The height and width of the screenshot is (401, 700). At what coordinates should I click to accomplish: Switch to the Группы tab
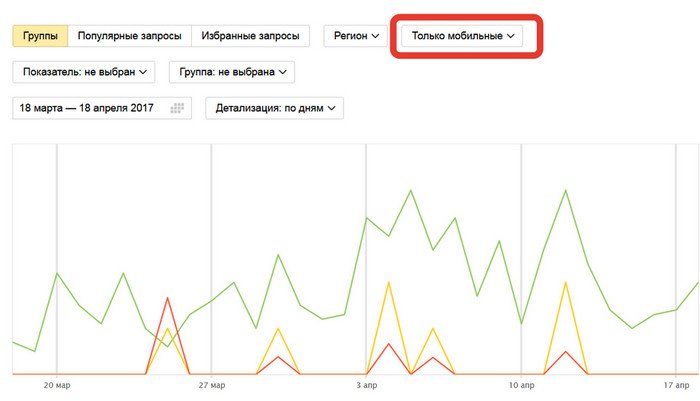[40, 36]
